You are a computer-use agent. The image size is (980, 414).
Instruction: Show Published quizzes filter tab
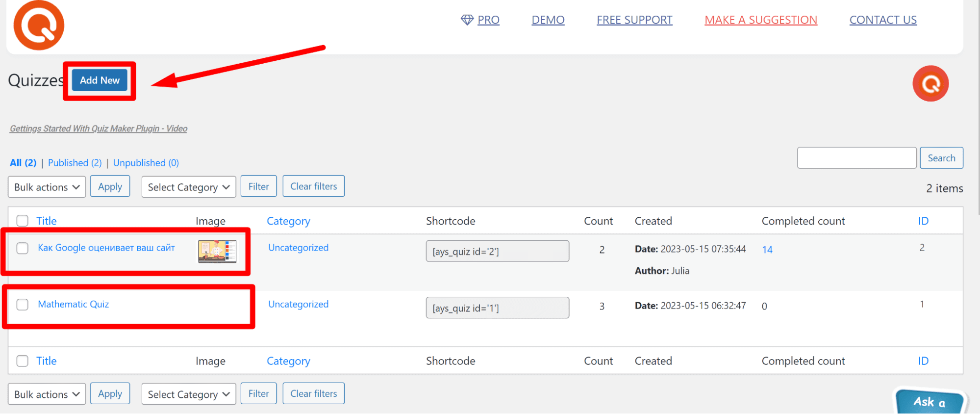[x=75, y=163]
